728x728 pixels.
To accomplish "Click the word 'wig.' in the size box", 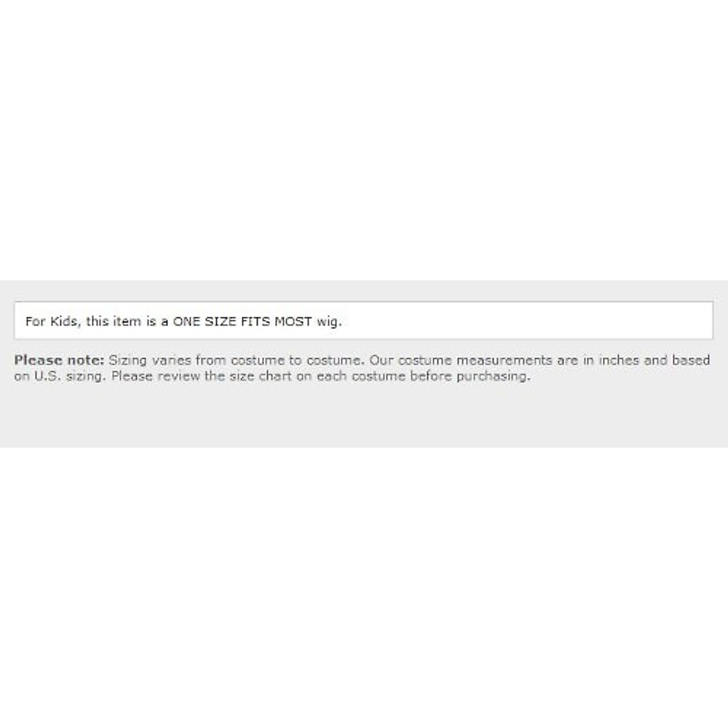I will point(329,322).
